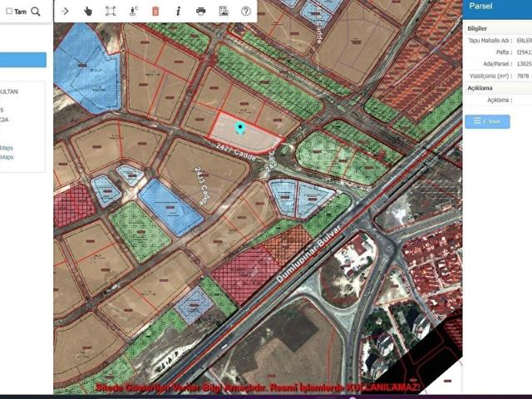Click the Parsel panel header
The image size is (532, 399).
497,9
